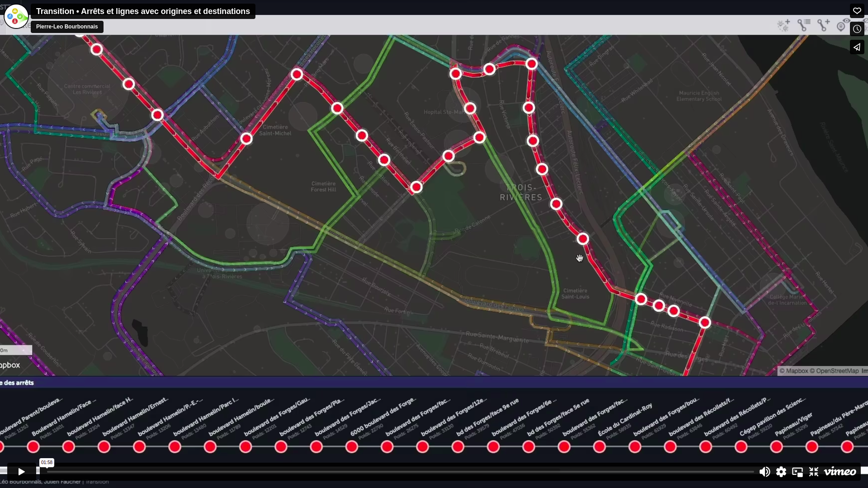The width and height of the screenshot is (868, 488).
Task: Like the video with heart icon
Action: [x=857, y=11]
